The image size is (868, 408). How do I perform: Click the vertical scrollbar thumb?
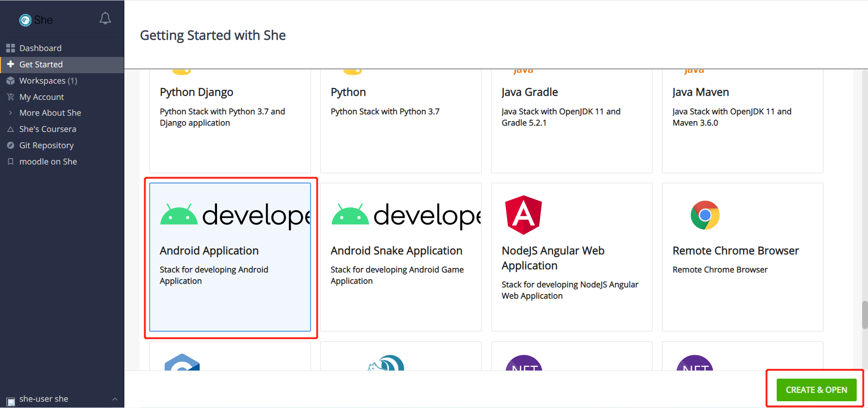865,315
